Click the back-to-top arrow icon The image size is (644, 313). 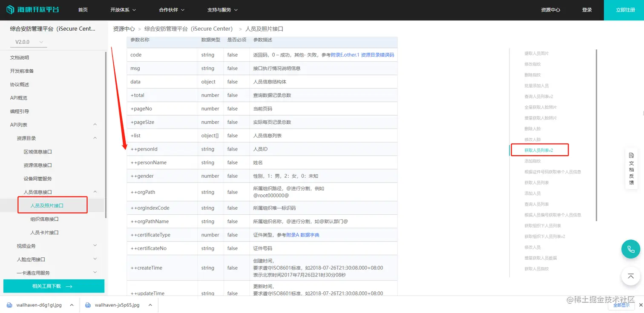(631, 276)
